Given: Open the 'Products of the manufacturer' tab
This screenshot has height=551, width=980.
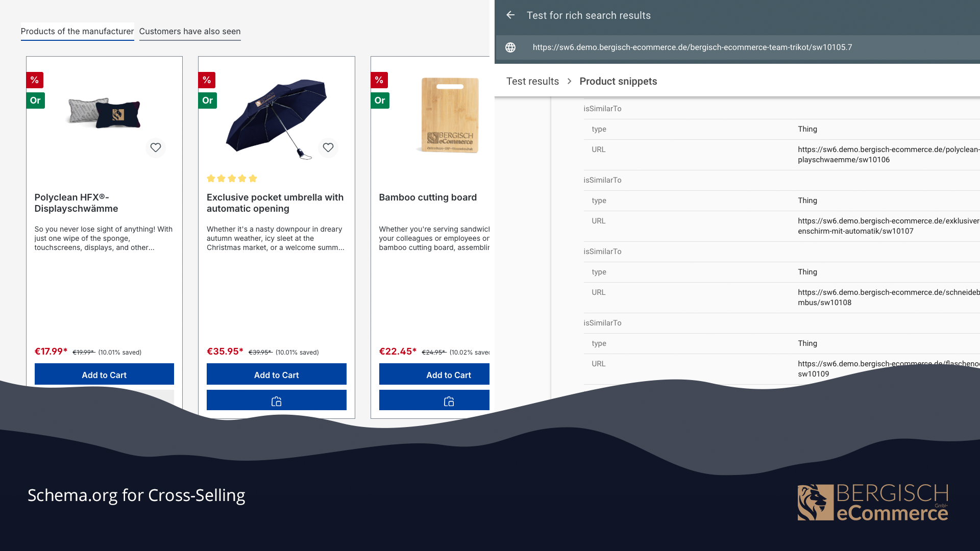Looking at the screenshot, I should [77, 32].
